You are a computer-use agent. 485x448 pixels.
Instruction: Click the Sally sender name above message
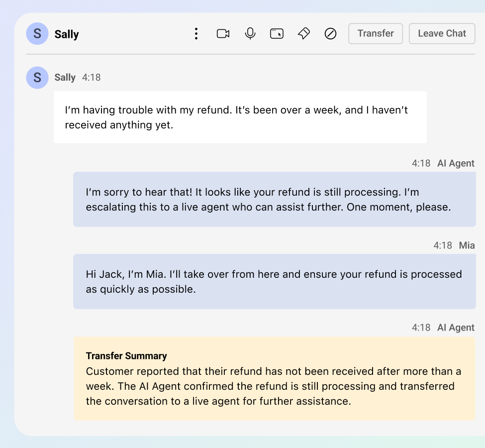(65, 77)
